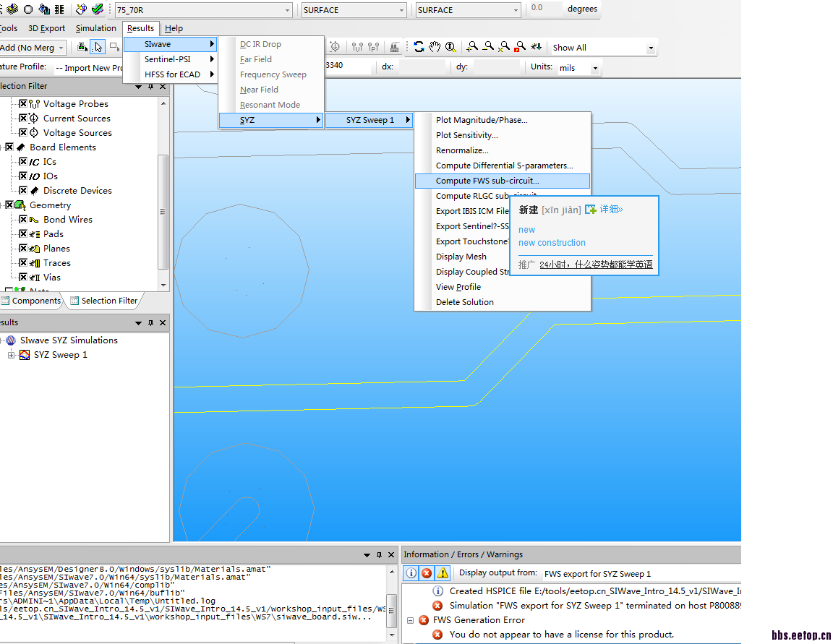Screen dimensions: 833x644
Task: Open the Results panel options arrow
Action: pyautogui.click(x=138, y=322)
